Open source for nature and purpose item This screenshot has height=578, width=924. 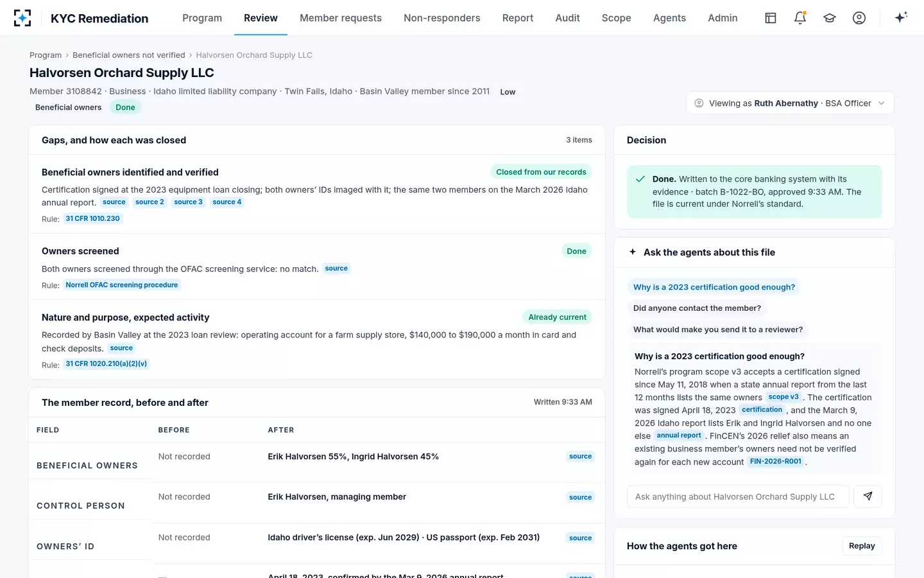click(x=121, y=349)
